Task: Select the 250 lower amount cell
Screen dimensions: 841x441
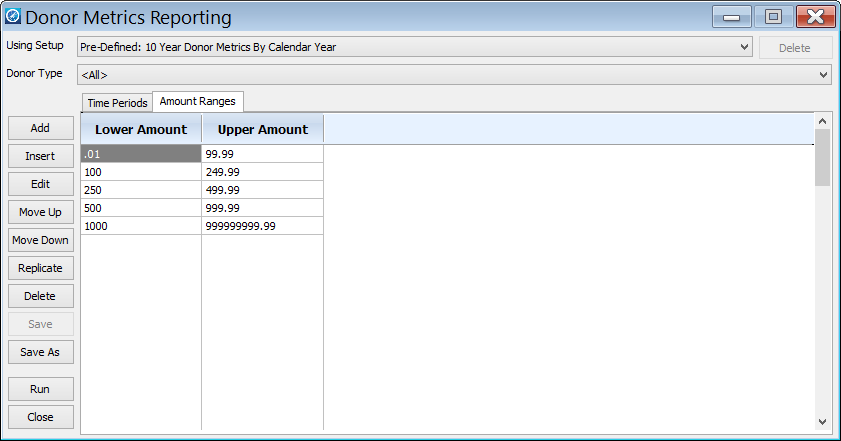Action: point(141,190)
